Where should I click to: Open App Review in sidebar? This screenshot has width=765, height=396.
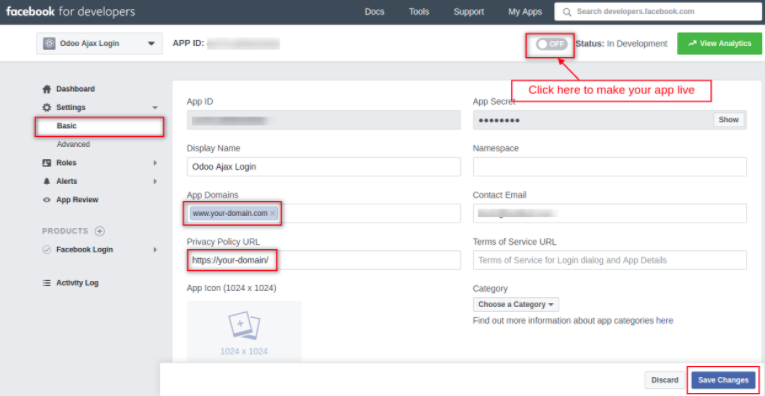click(x=77, y=200)
